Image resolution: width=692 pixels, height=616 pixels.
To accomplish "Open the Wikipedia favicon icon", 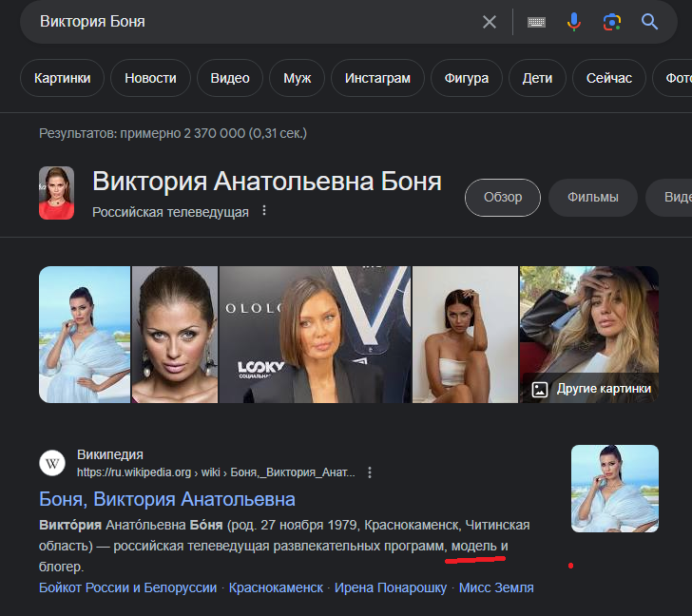I will coord(52,463).
